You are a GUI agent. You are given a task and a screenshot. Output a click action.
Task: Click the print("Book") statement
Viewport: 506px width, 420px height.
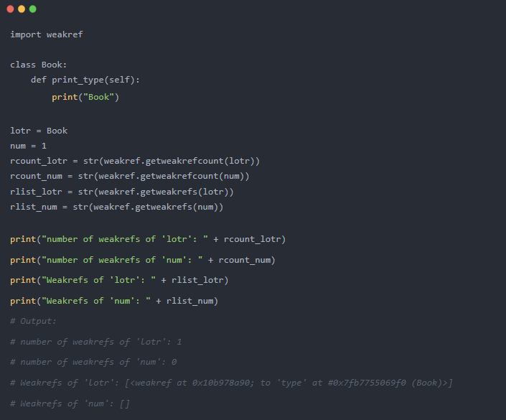[85, 97]
